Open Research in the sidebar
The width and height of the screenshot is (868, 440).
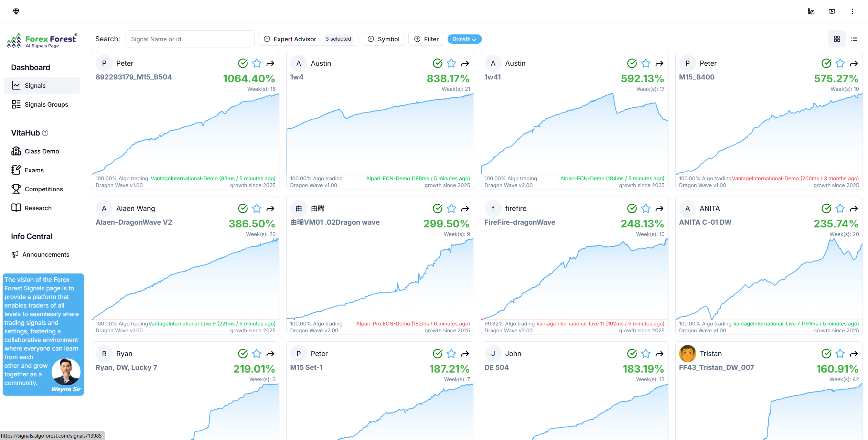[x=42, y=208]
